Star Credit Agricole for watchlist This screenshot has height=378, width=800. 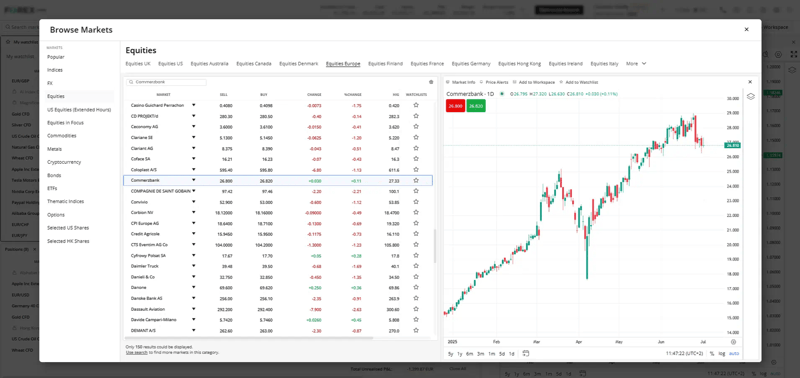(416, 234)
